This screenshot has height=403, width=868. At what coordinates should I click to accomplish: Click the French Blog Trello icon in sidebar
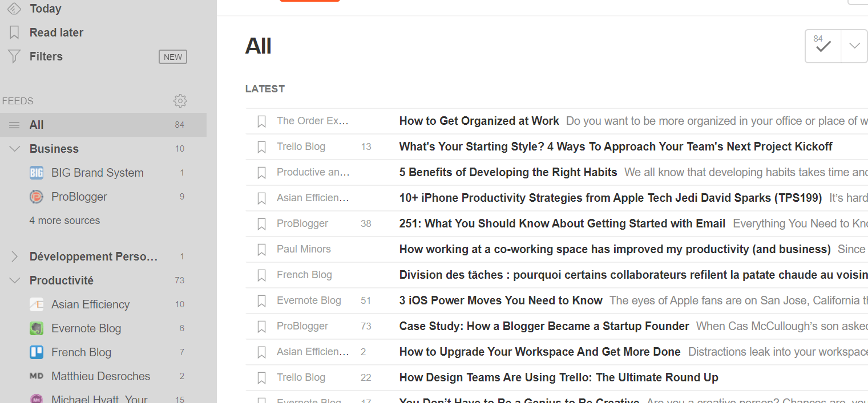pyautogui.click(x=37, y=352)
